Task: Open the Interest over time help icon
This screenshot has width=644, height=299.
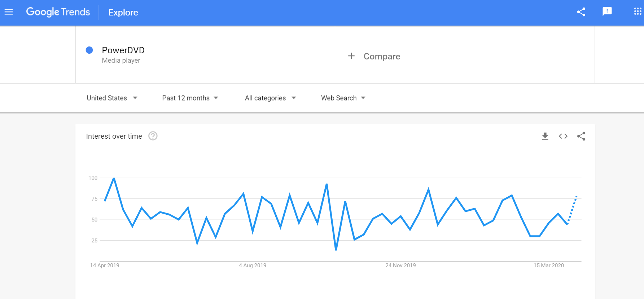Action: pyautogui.click(x=153, y=136)
